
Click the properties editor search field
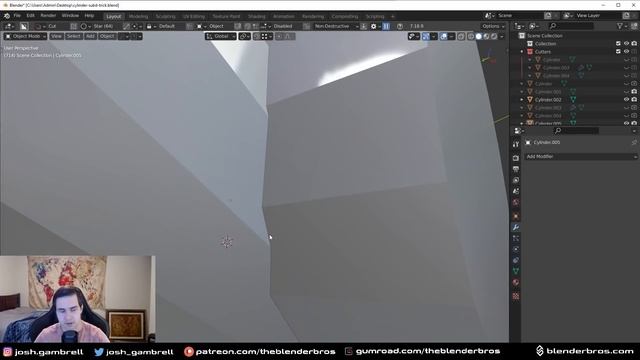[x=576, y=131]
